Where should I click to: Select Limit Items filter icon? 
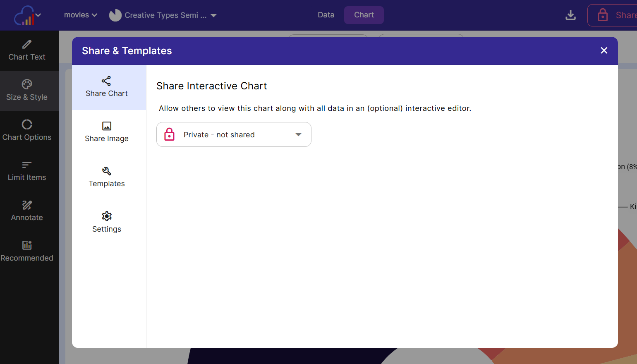coord(27,165)
